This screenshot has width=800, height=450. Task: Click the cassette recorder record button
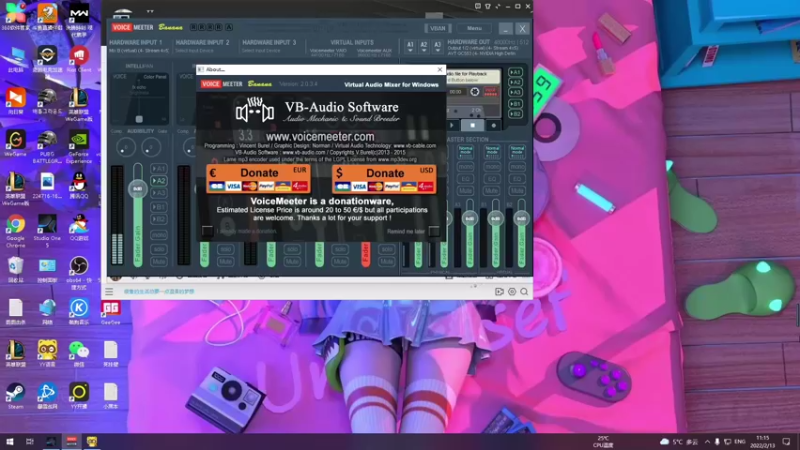tap(493, 125)
